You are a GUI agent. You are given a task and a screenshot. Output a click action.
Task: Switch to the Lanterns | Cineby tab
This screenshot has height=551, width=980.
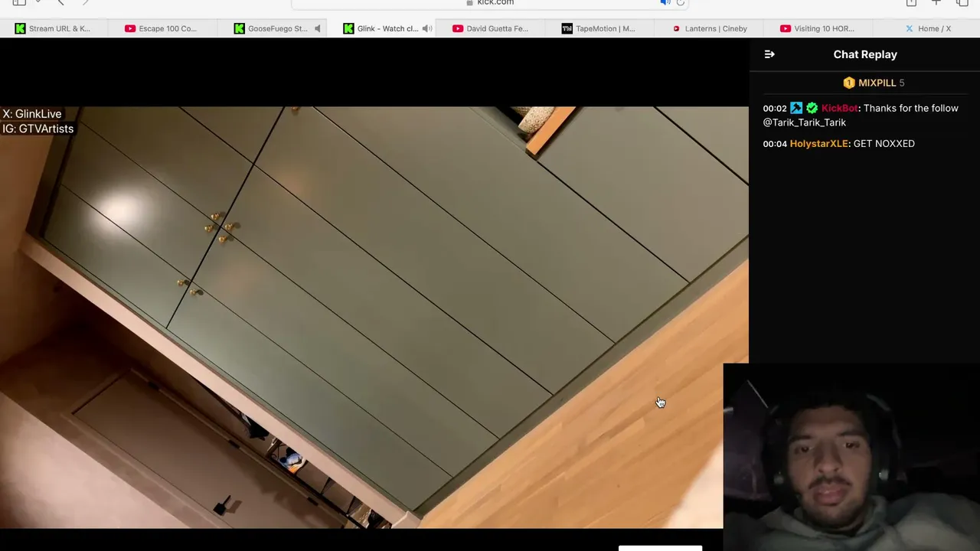710,28
